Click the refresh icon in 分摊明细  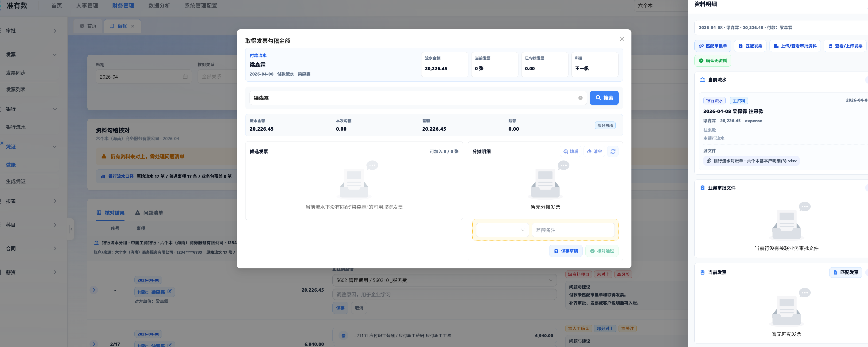613,152
